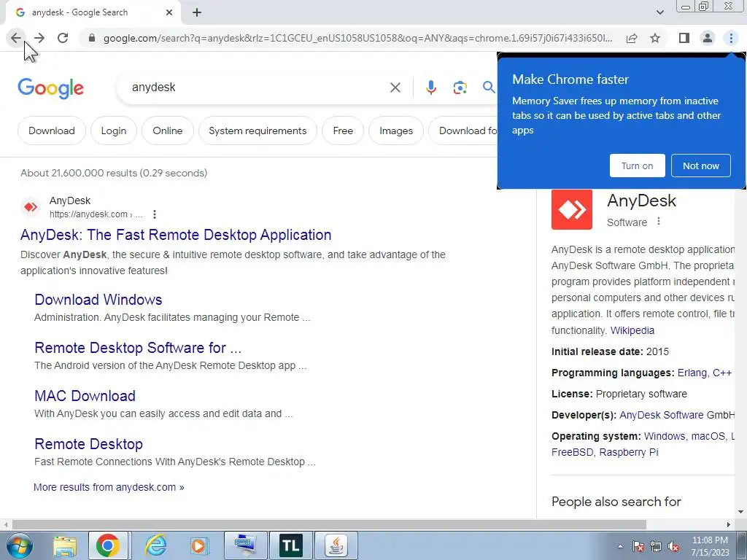The image size is (747, 560).
Task: Open the Remote Desktop sitelink
Action: point(88,444)
